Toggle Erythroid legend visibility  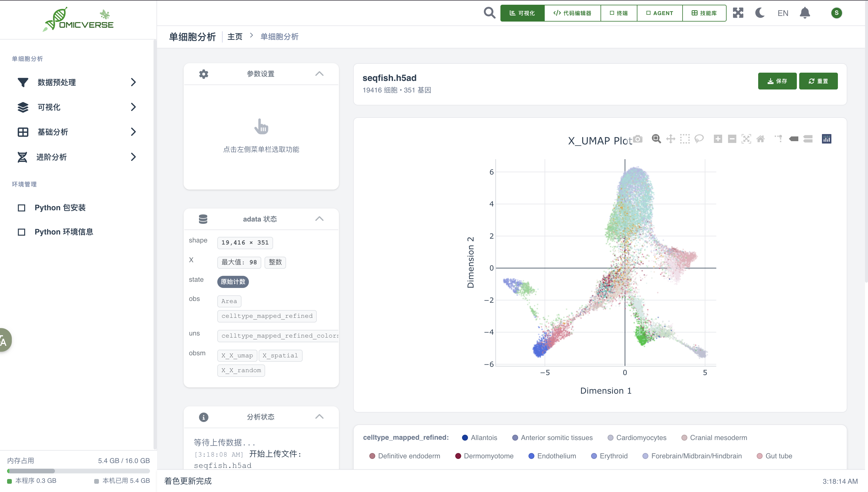613,456
